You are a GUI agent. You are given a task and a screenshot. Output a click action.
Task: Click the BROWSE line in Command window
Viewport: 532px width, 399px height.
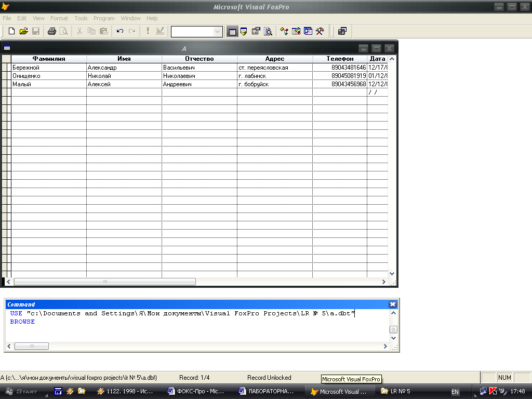(x=22, y=322)
